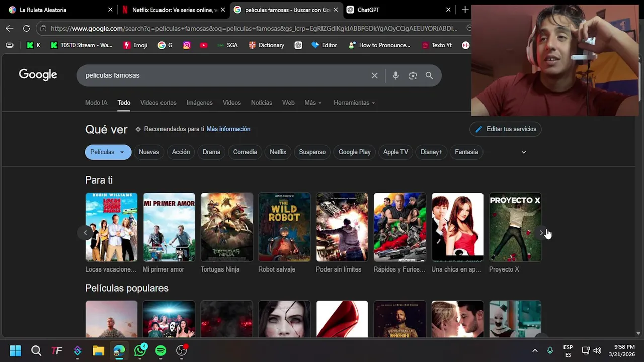Submit search with the magnifier icon

[x=429, y=75]
